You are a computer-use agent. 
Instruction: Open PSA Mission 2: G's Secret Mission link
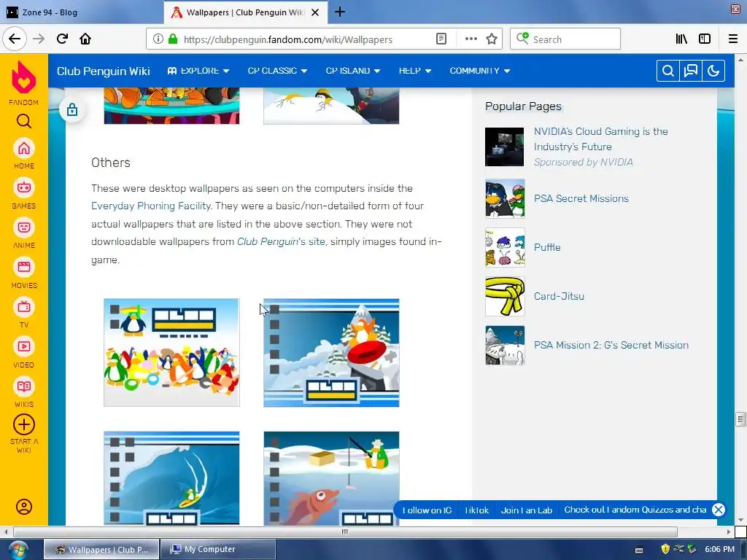(x=611, y=345)
